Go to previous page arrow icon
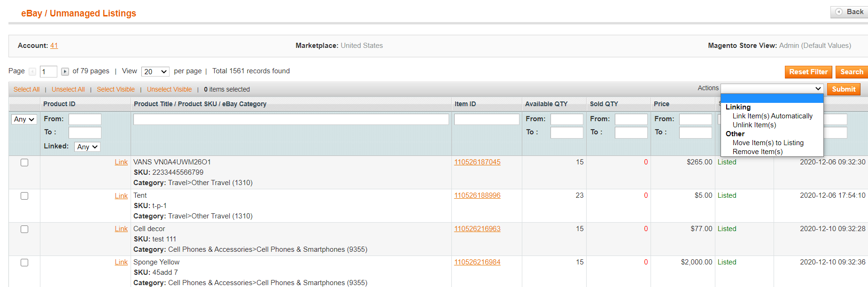The width and height of the screenshot is (868, 287). 32,71
